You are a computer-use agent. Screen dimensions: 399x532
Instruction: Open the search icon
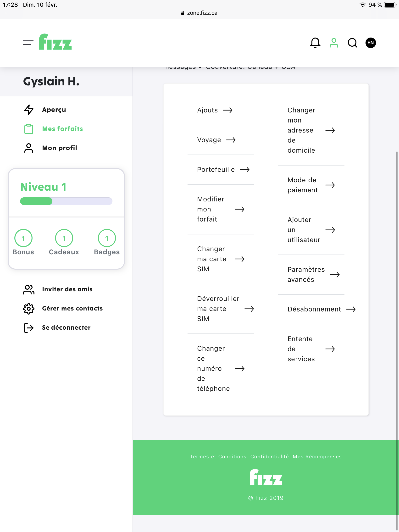tap(352, 43)
